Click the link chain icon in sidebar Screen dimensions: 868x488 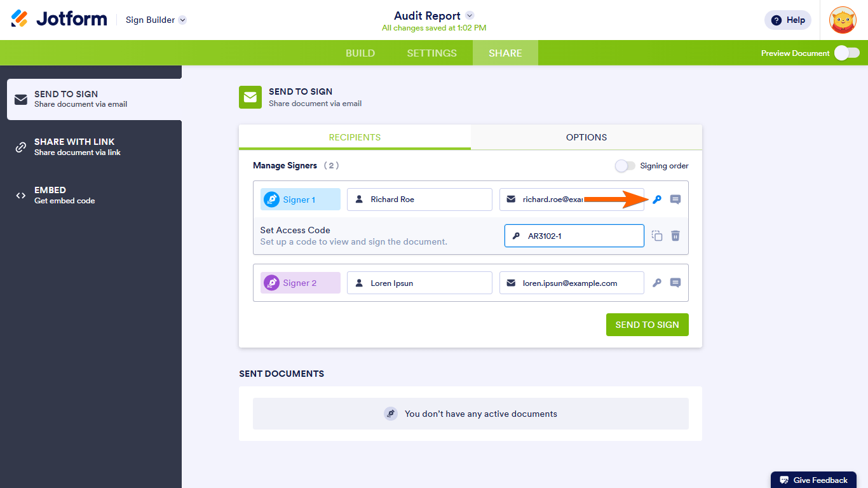coord(21,147)
